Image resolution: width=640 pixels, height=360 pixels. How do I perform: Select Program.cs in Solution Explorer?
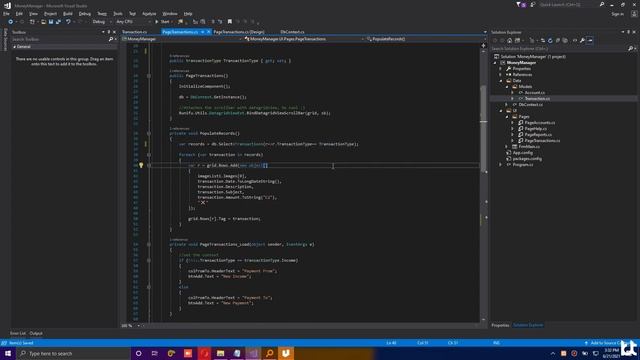point(522,165)
